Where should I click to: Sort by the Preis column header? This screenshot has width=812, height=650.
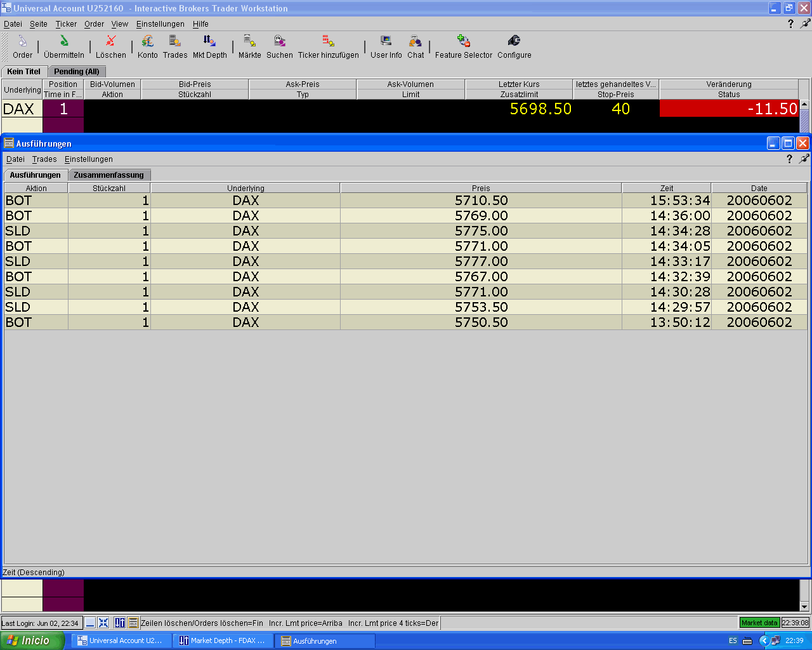click(x=481, y=188)
